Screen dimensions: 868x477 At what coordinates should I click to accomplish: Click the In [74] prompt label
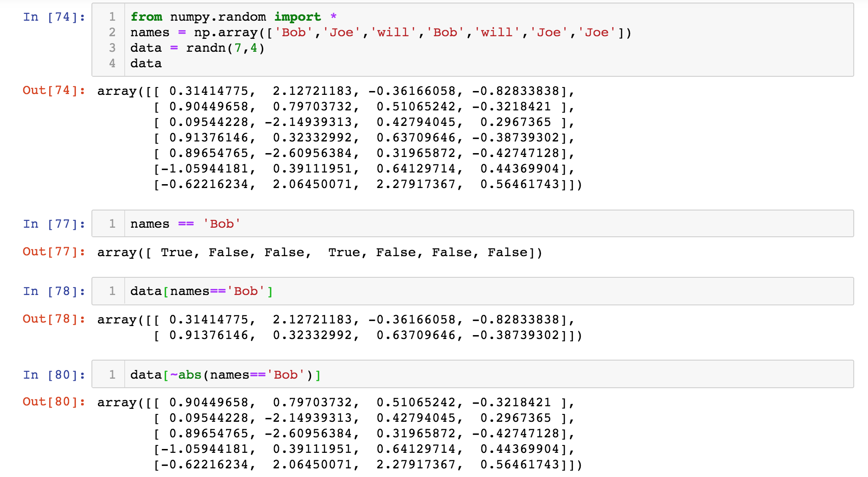pyautogui.click(x=53, y=17)
